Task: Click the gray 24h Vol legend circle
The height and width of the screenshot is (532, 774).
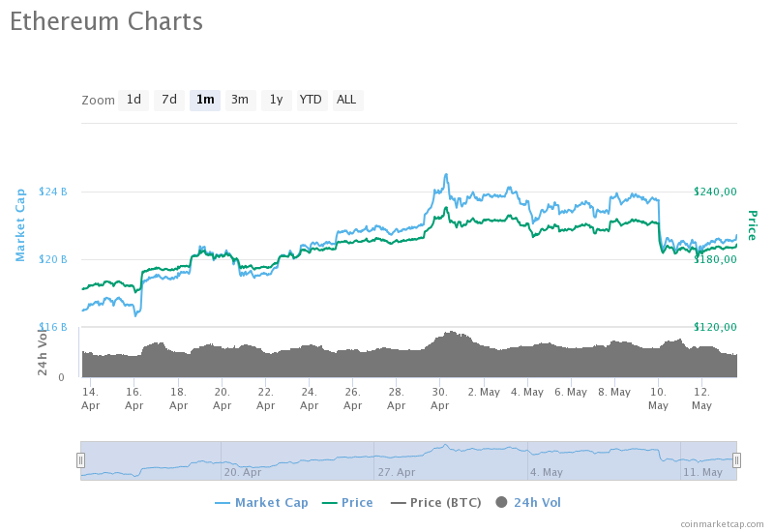Action: (501, 502)
